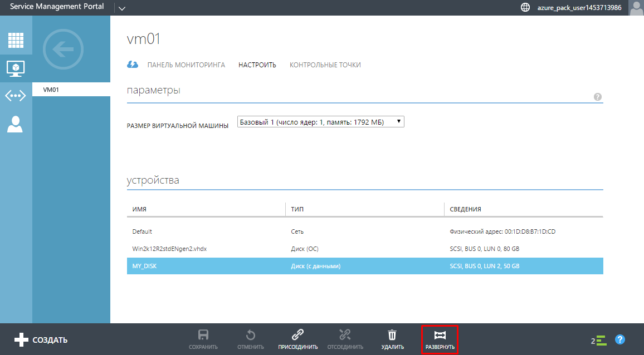Switch to Панель мониторинга tab
The width and height of the screenshot is (644, 355).
point(186,65)
